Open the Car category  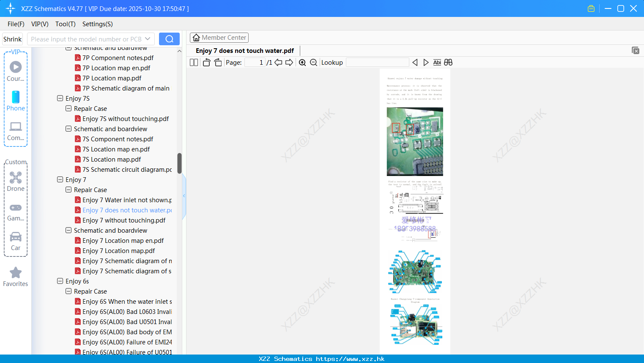pyautogui.click(x=16, y=241)
